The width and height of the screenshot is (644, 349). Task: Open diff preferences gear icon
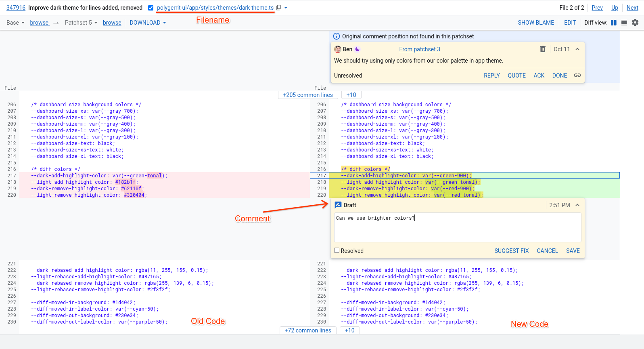pos(635,23)
